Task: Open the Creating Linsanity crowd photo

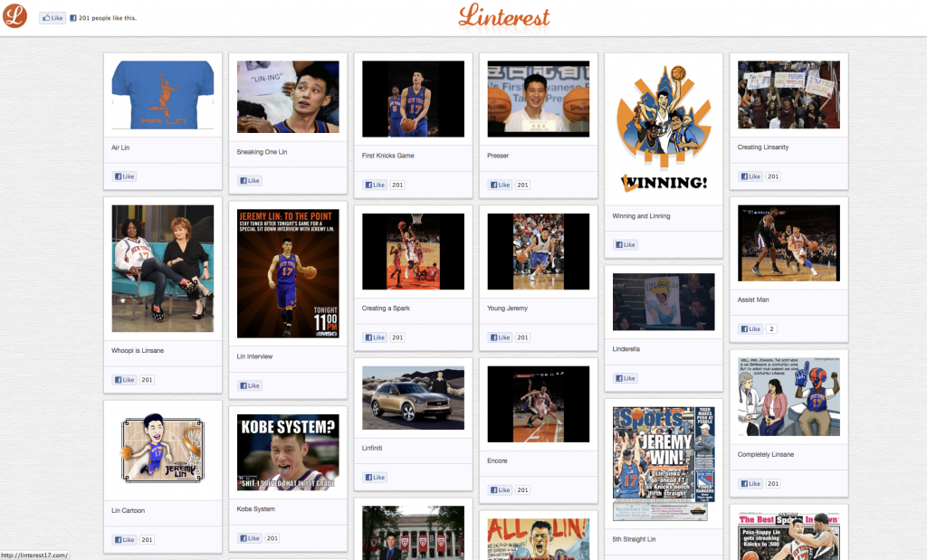Action: [788, 94]
